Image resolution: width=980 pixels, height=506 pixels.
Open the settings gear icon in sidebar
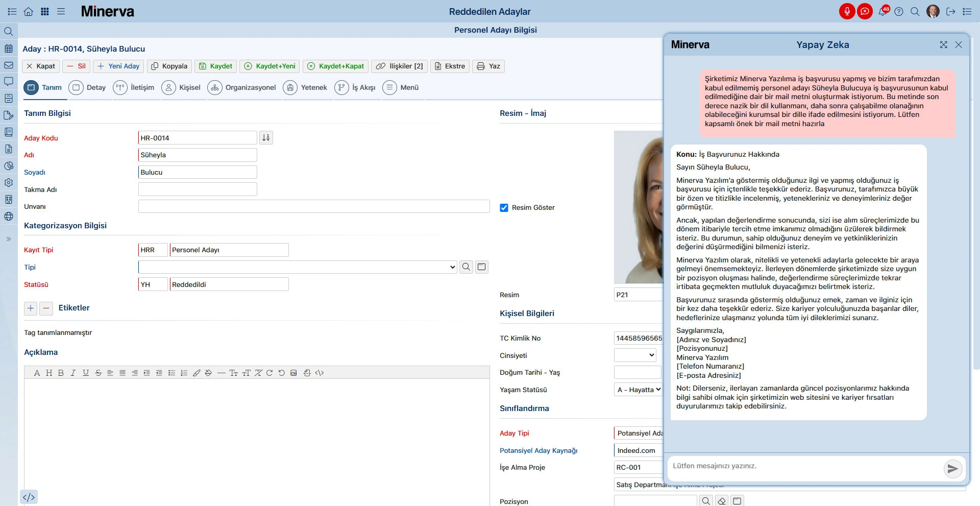click(9, 183)
